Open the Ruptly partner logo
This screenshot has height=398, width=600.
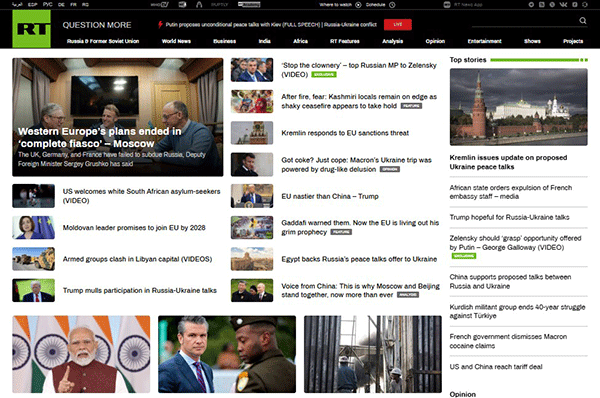pos(219,5)
